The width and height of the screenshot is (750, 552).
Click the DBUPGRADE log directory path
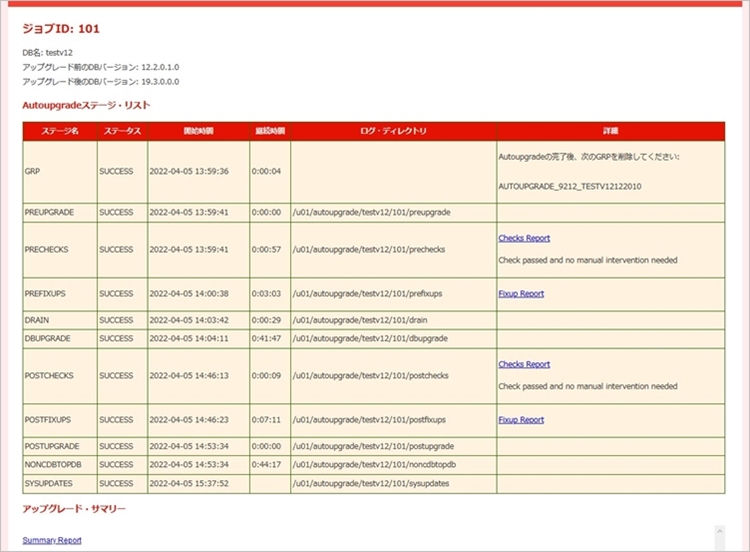[370, 339]
